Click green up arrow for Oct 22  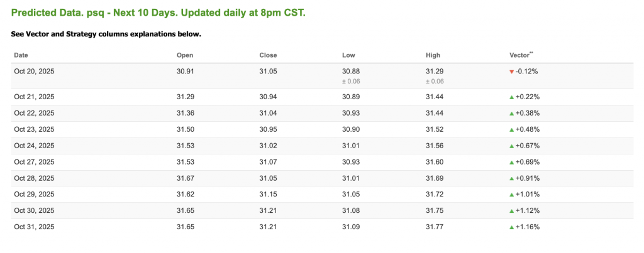coord(511,113)
